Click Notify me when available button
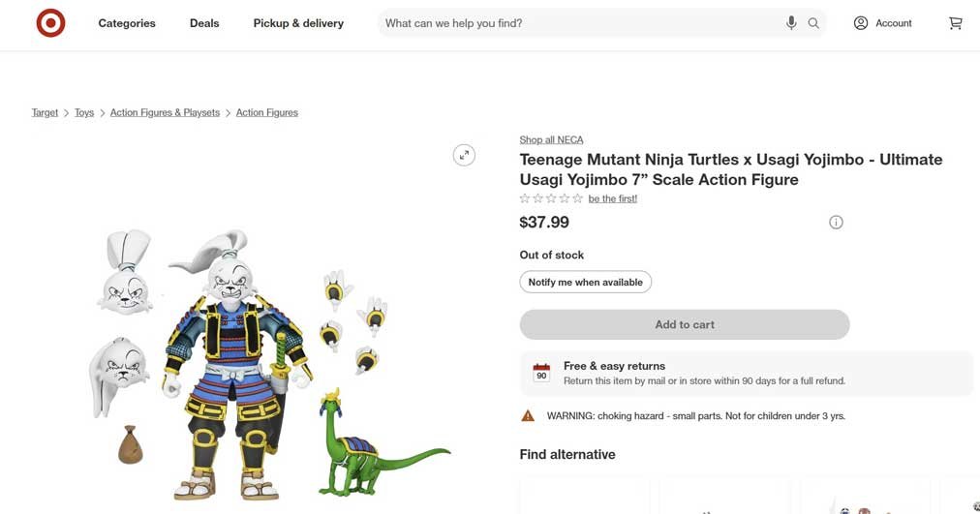This screenshot has height=514, width=980. (586, 282)
